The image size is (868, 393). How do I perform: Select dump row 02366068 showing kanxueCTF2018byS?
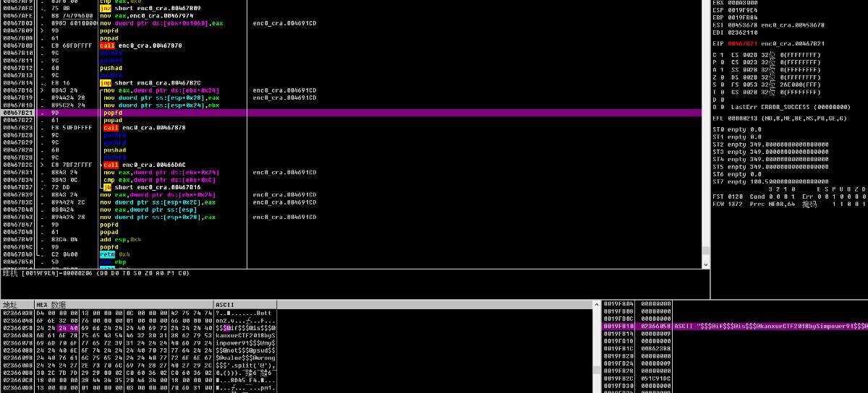pos(138,334)
